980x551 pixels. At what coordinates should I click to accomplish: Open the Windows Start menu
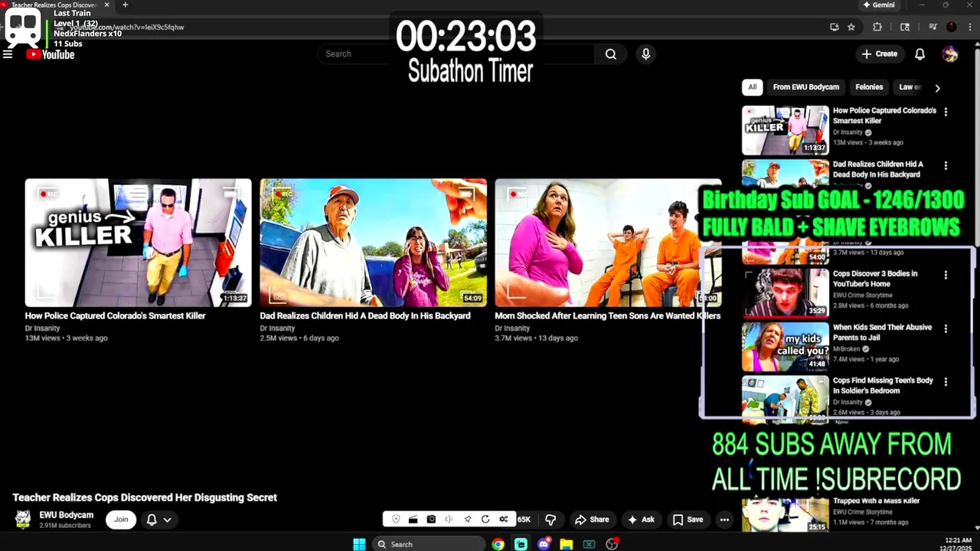point(359,544)
